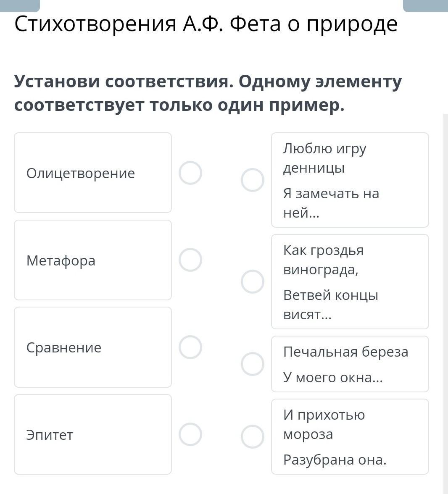
Task: Select the circle beside "И прихотью мороза"
Action: coord(253,436)
